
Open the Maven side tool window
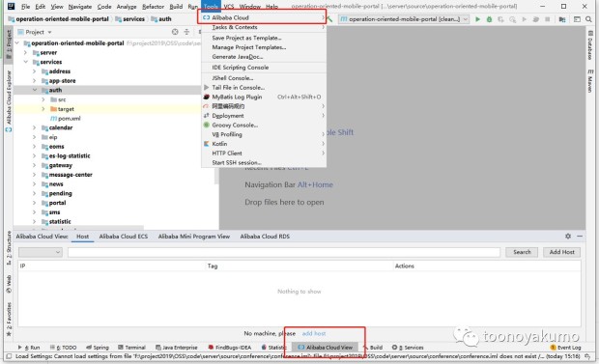coord(590,81)
